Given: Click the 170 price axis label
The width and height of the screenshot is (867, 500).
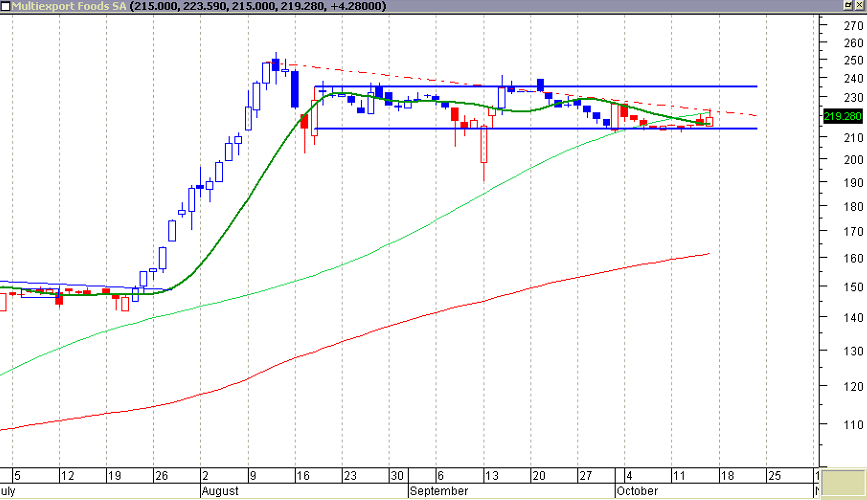Looking at the screenshot, I should click(854, 231).
